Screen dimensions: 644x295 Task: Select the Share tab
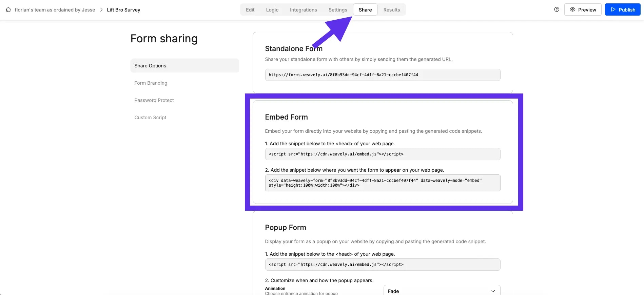pos(365,9)
